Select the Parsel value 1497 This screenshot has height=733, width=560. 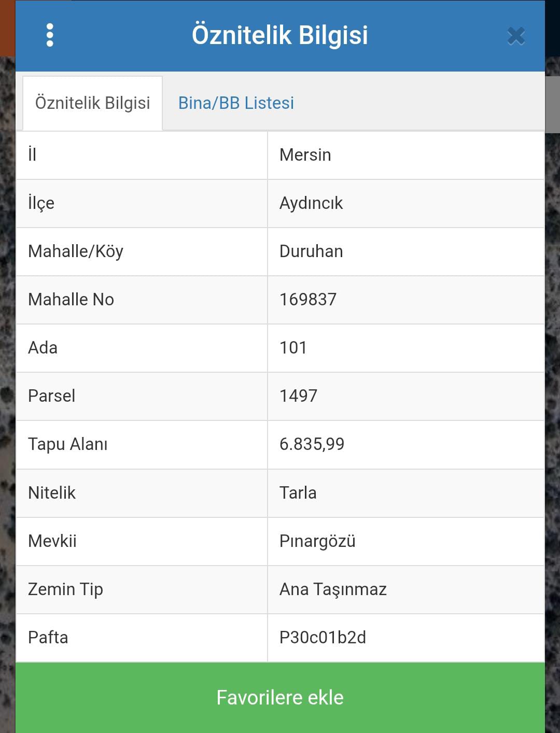point(298,396)
